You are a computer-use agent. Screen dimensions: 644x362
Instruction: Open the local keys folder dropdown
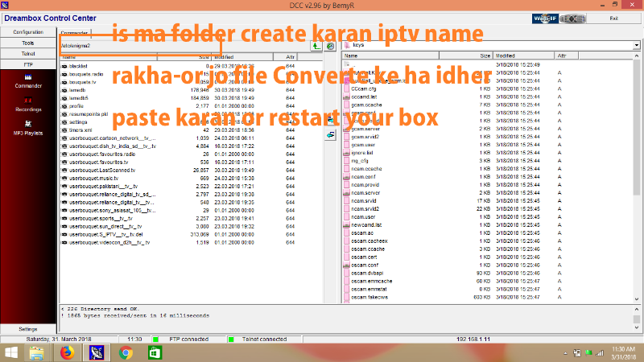coord(637,47)
